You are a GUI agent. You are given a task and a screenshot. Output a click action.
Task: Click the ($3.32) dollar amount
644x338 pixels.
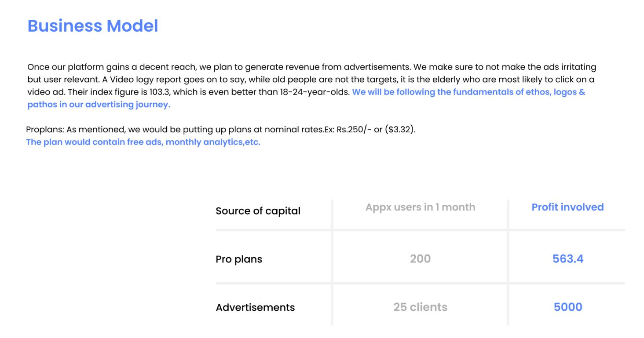(399, 130)
